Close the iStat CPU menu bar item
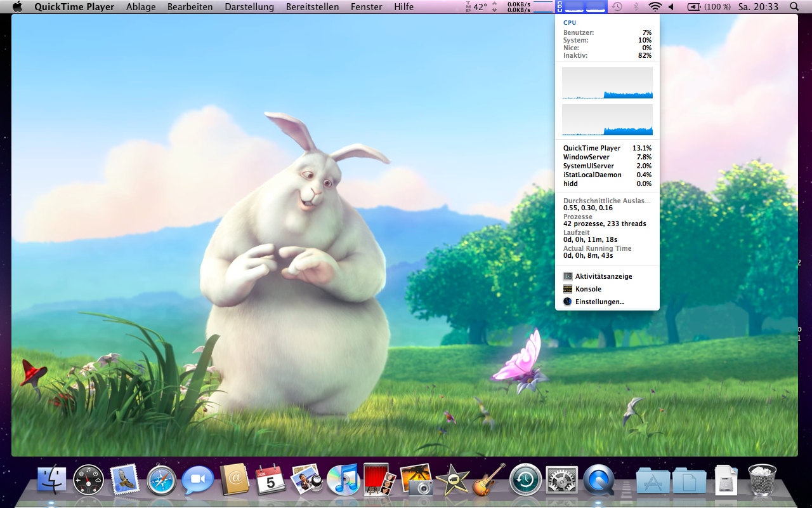The image size is (812, 508). [582, 7]
